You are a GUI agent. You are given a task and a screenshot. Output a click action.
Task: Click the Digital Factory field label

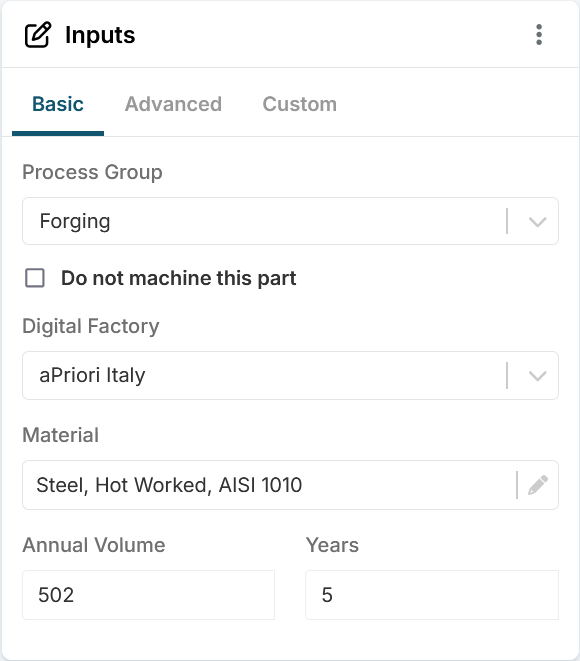pos(91,326)
